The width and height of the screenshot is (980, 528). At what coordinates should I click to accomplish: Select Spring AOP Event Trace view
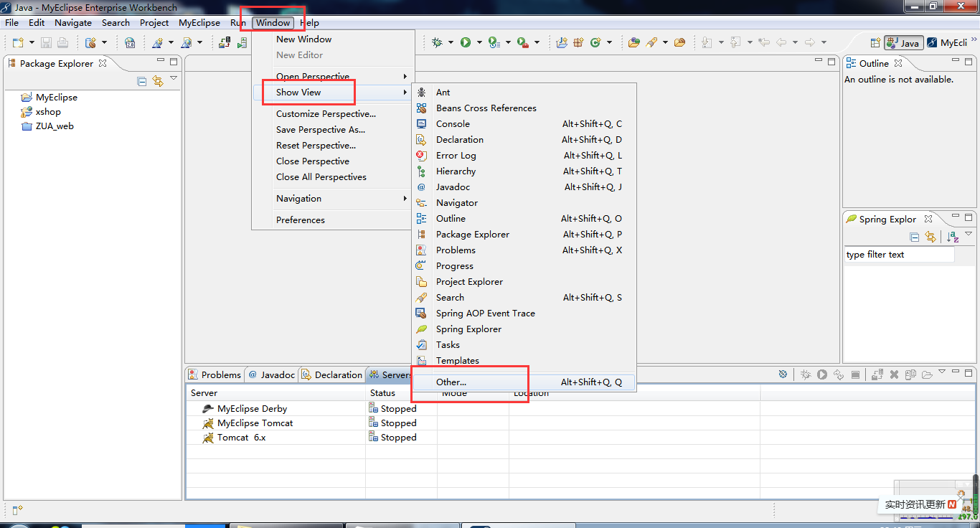point(524,313)
